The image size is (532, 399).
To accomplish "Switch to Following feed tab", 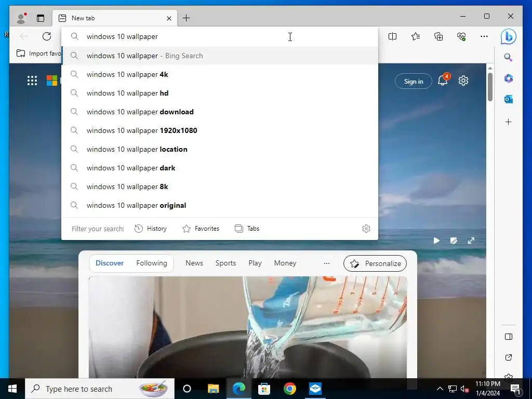I will click(x=152, y=263).
